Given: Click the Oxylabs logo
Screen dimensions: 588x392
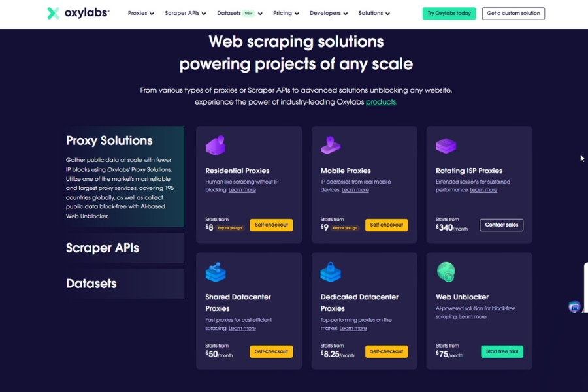Looking at the screenshot, I should [x=78, y=13].
